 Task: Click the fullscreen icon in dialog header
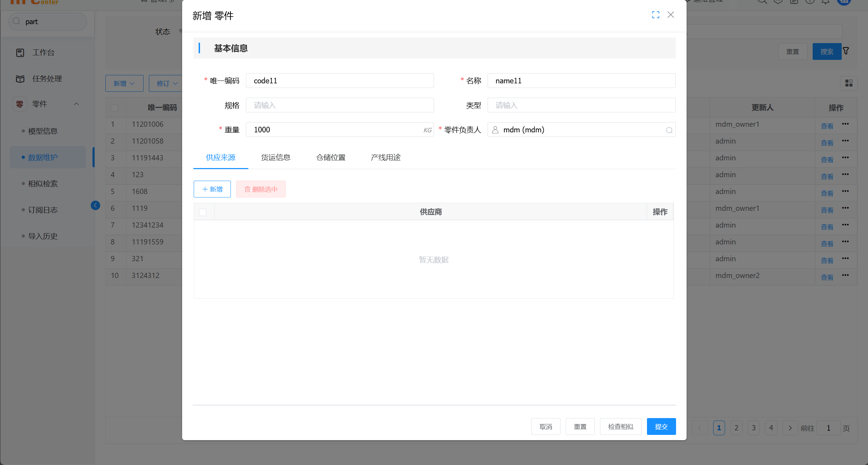[655, 15]
